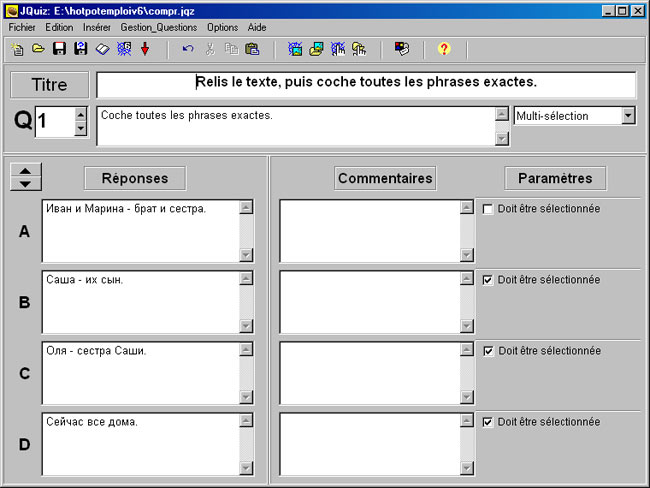The width and height of the screenshot is (650, 488).
Task: Open the Gestion_Questions menu
Action: [x=158, y=27]
